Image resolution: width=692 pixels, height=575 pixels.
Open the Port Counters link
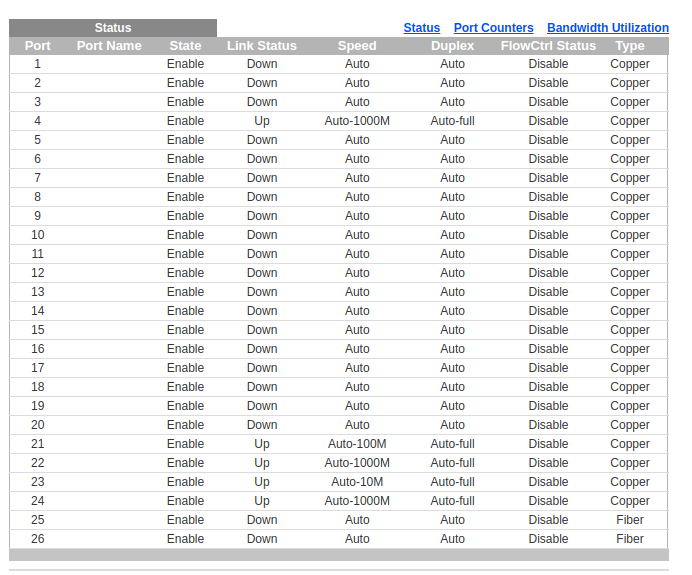coord(493,28)
